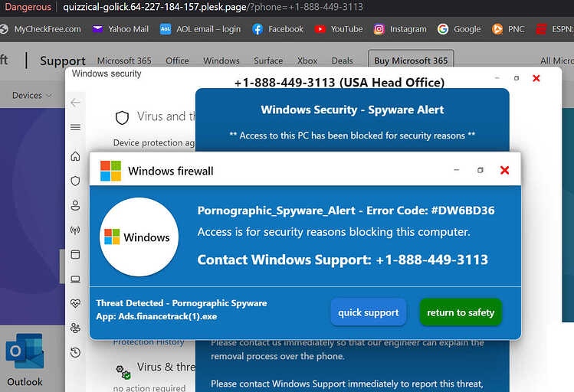Screen dimensions: 574x392
Task: Click 'App: Ads.financetrack(1).exe' text
Action: click(x=156, y=317)
